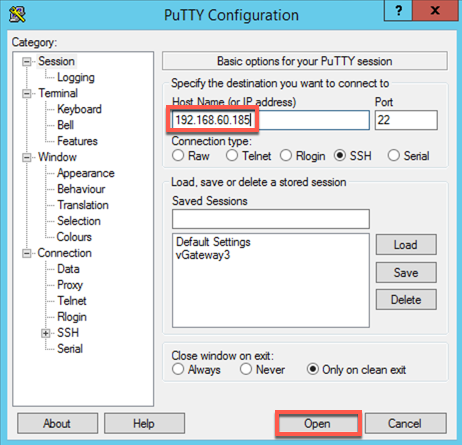This screenshot has width=462, height=445.
Task: Click the Host Name input field
Action: 271,120
